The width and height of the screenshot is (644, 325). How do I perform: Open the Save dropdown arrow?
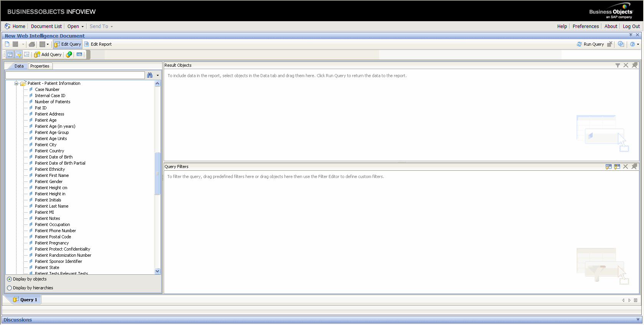pyautogui.click(x=23, y=45)
